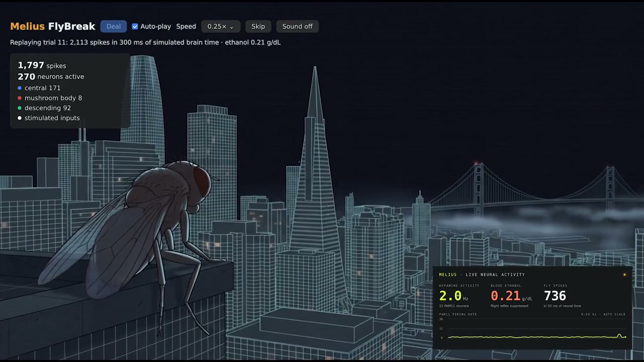Click the fly spikes 736 counter

point(555,296)
